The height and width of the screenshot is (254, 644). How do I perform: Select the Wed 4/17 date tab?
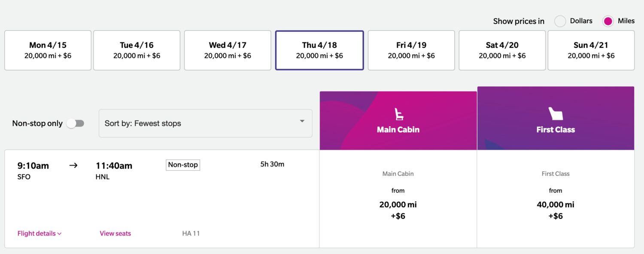point(228,50)
